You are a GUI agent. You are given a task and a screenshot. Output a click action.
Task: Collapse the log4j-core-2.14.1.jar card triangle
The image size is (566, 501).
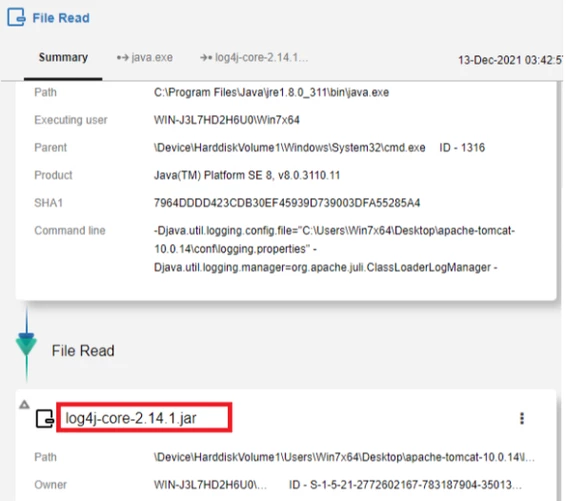(x=24, y=405)
